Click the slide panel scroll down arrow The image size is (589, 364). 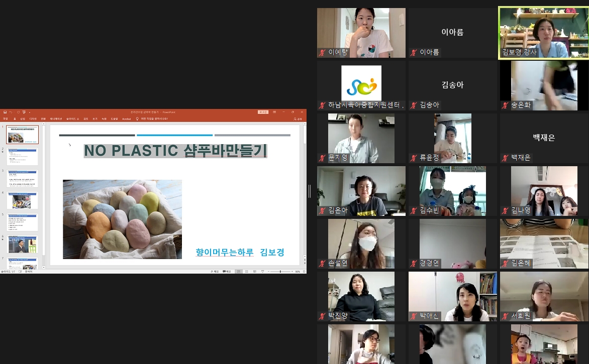(44, 268)
